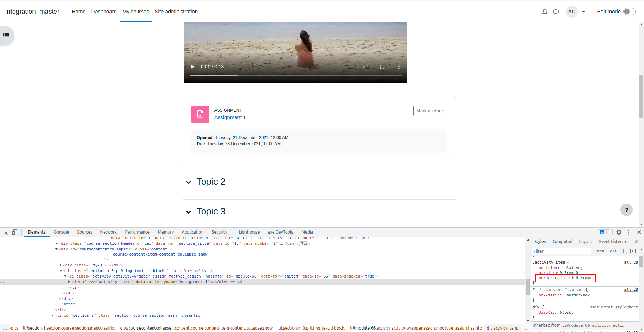Switch to the Lighthouse tab
Viewport: 644px width, 332px height.
click(249, 232)
